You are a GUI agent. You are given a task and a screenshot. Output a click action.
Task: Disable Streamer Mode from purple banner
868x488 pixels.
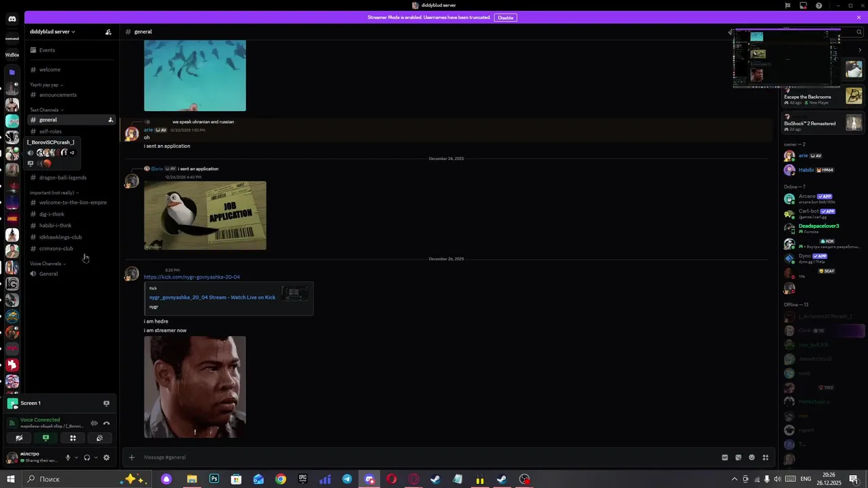point(506,18)
